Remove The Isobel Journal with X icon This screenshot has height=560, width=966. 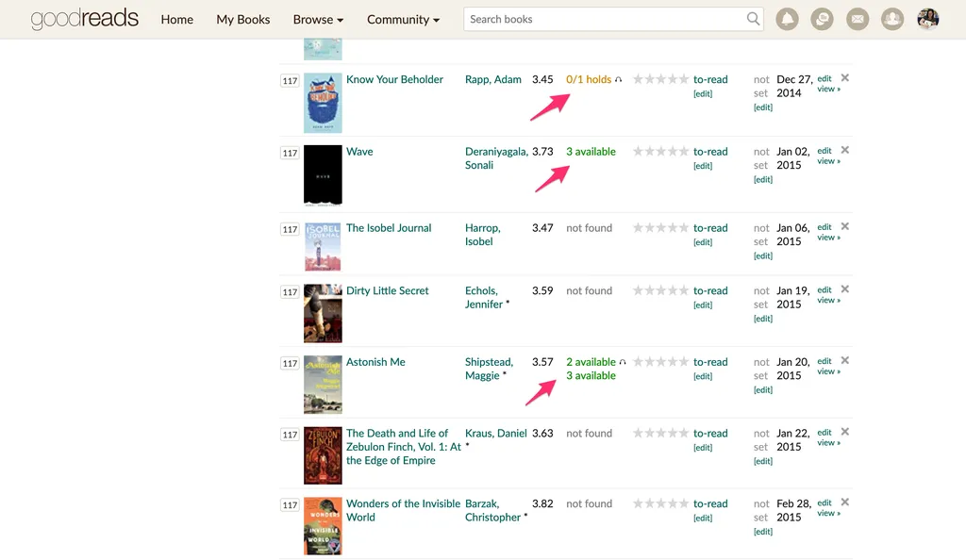845,226
